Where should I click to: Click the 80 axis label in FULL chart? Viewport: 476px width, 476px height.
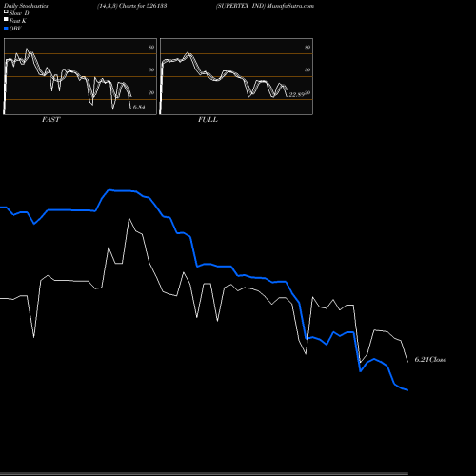point(307,47)
